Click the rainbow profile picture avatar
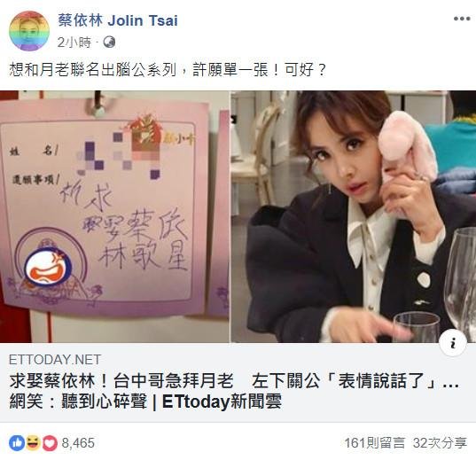This screenshot has height=460, width=476. tap(29, 31)
